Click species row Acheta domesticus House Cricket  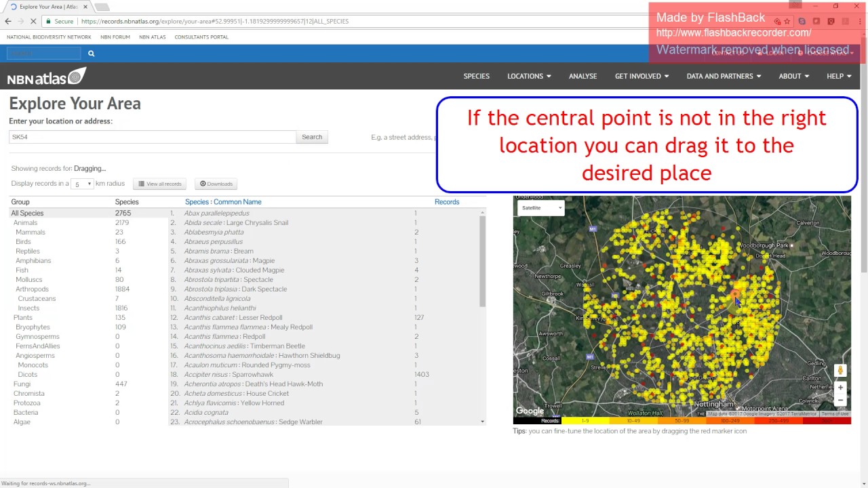324,393
